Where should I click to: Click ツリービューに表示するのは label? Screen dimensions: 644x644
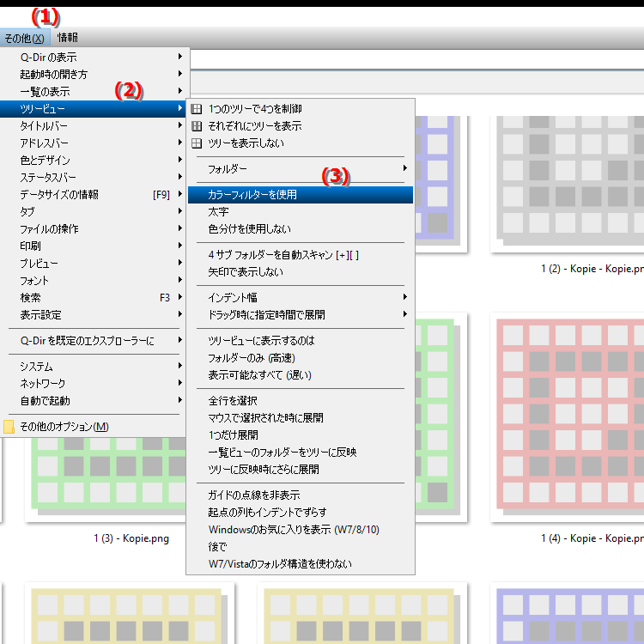point(301,341)
